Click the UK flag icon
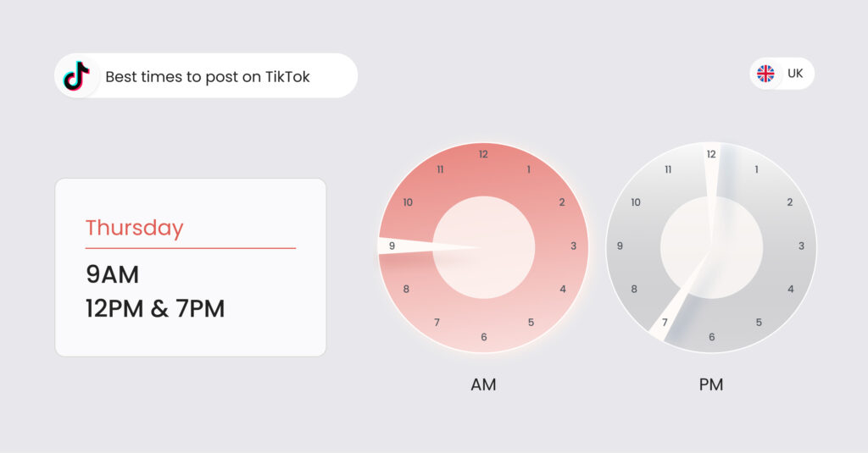 pos(765,74)
